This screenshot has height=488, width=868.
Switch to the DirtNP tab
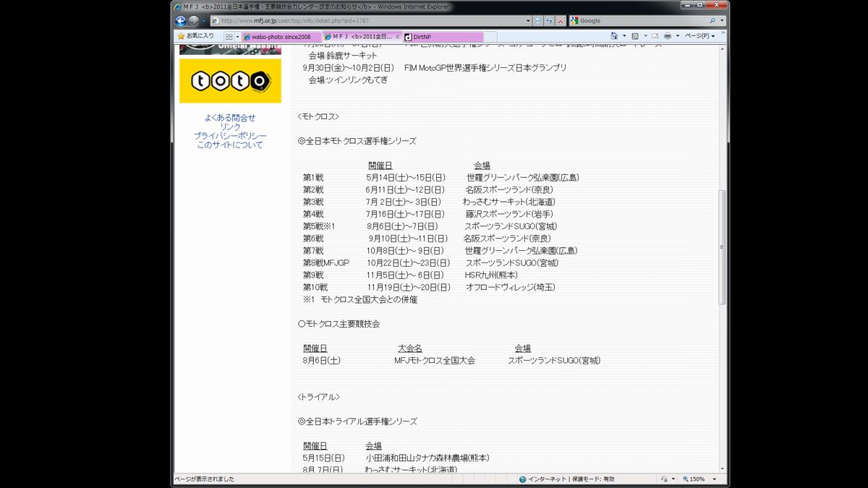pos(443,36)
